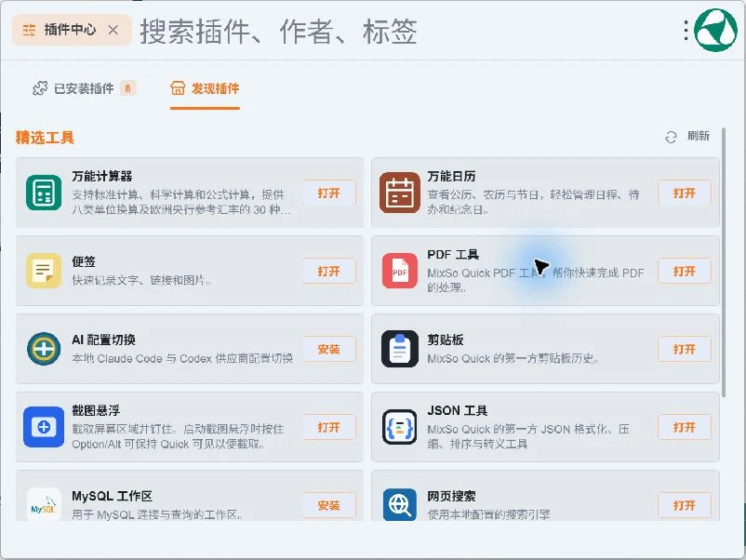Click the 插件中心 chip label

pyautogui.click(x=70, y=30)
